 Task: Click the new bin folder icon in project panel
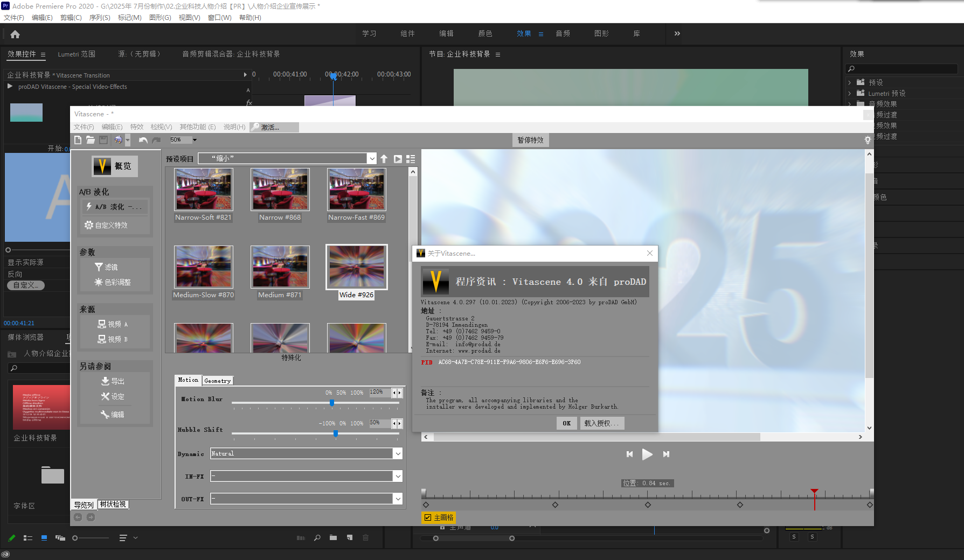pyautogui.click(x=334, y=537)
